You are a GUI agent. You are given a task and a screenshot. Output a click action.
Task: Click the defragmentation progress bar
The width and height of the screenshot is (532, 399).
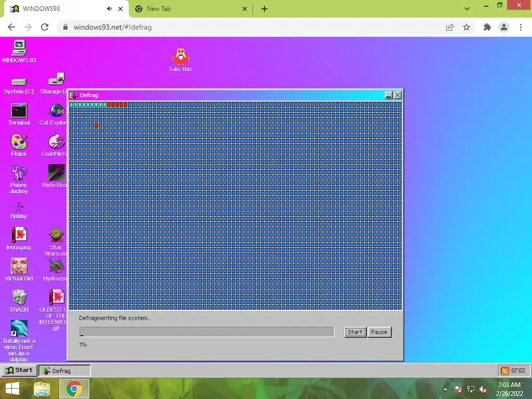(x=207, y=332)
